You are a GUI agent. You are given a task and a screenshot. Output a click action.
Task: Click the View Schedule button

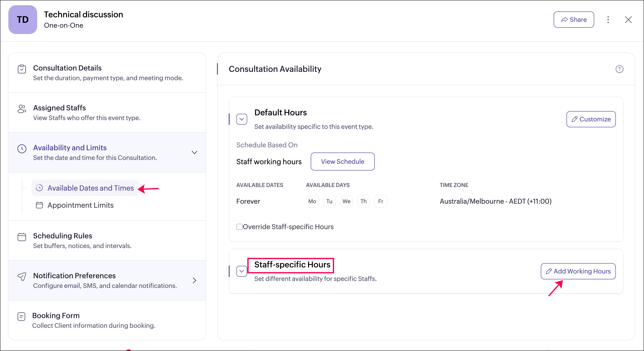[x=342, y=162]
